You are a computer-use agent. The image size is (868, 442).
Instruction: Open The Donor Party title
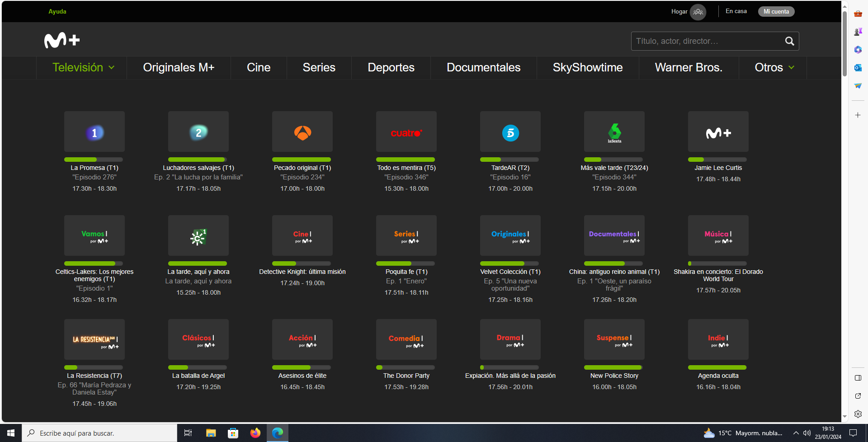coord(406,376)
